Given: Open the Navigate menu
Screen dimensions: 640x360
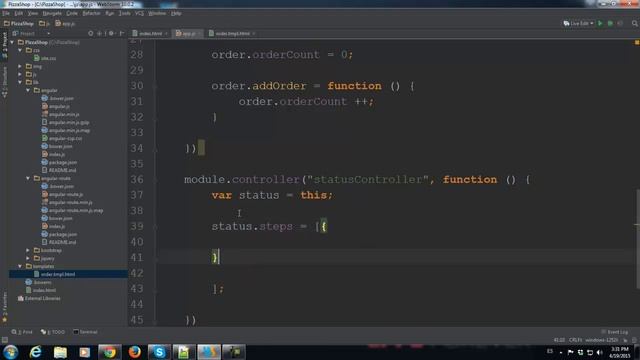Looking at the screenshot, I should [x=52, y=13].
